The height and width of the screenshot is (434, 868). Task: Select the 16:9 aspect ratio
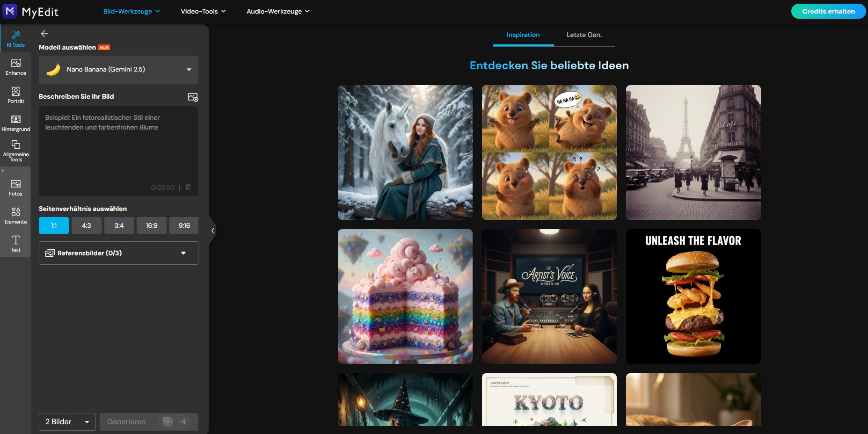point(152,225)
